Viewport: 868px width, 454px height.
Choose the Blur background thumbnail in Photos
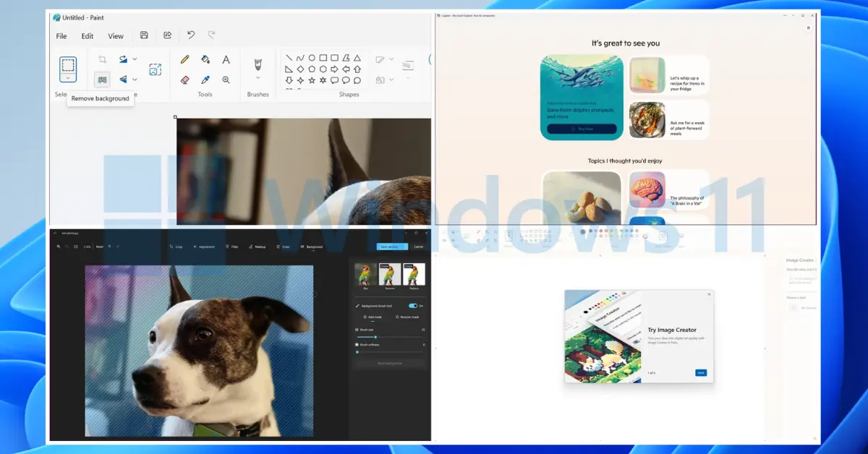point(366,275)
